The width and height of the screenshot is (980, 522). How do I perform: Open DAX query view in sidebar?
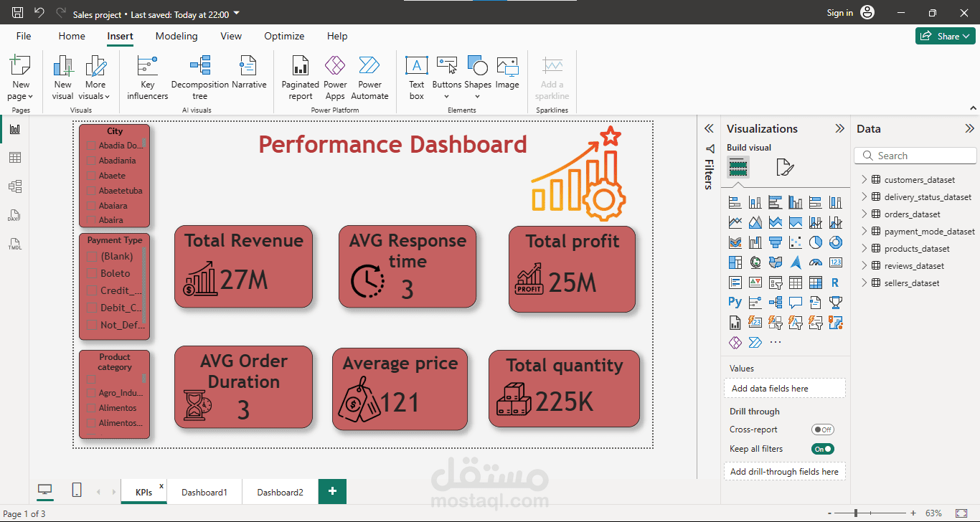point(15,215)
